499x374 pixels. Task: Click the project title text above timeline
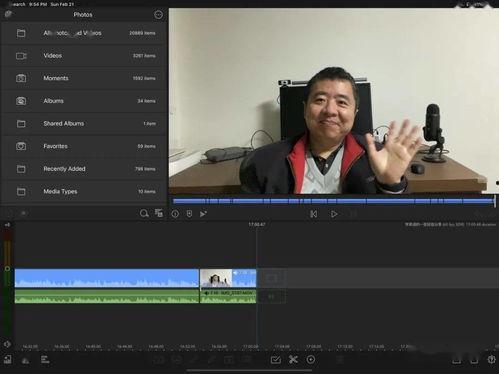click(450, 225)
